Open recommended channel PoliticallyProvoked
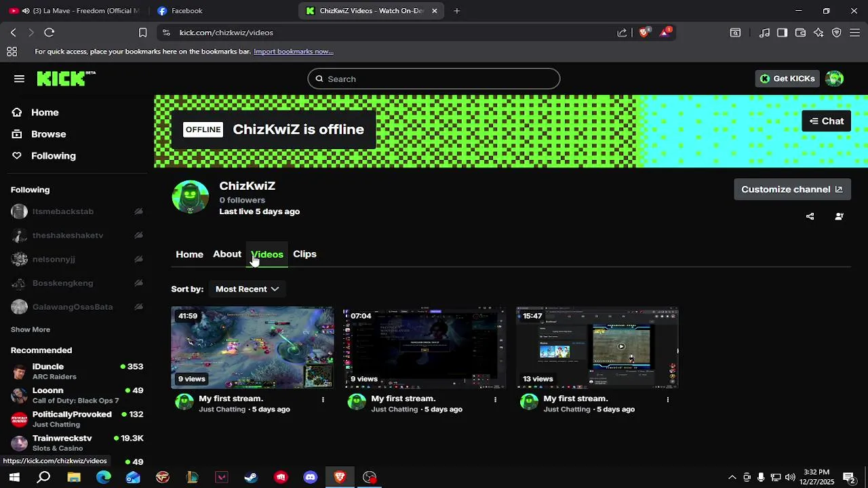Screen dimensions: 868x488 point(77,419)
